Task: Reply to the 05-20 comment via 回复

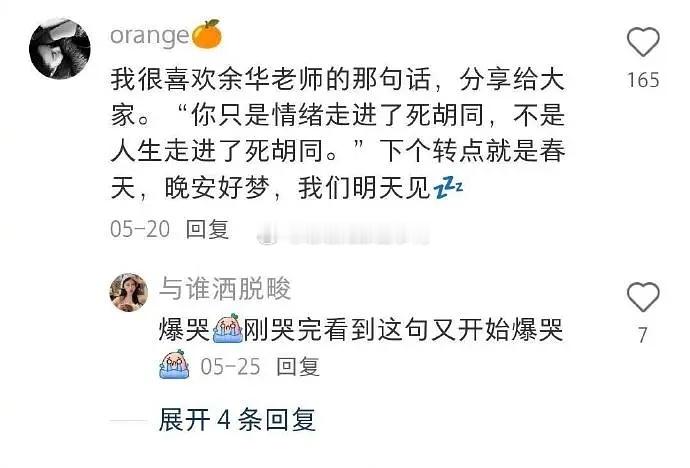Action: (207, 229)
